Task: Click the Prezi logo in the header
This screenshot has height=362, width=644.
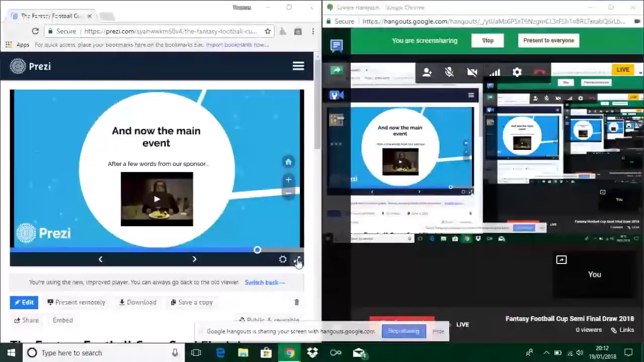Action: [x=30, y=66]
